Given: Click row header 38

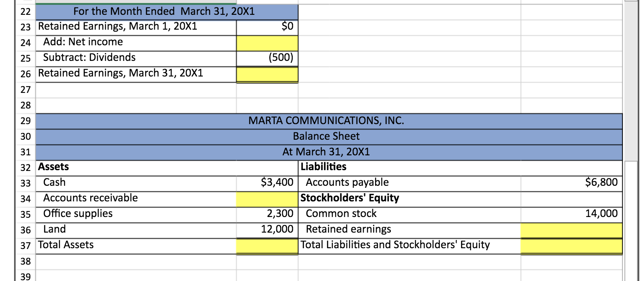Looking at the screenshot, I should coord(25,261).
